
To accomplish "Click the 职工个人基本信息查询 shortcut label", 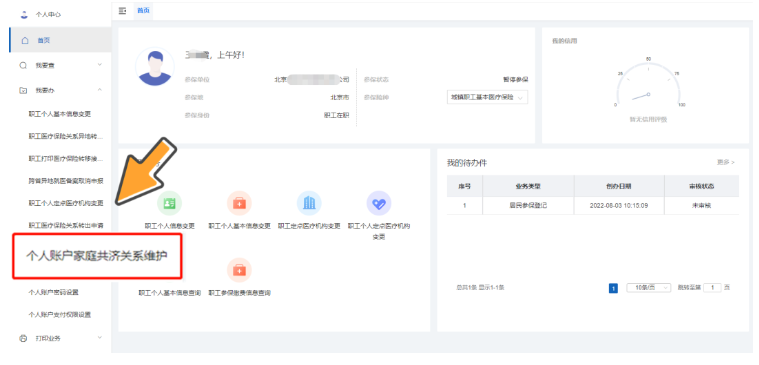I will (x=169, y=293).
